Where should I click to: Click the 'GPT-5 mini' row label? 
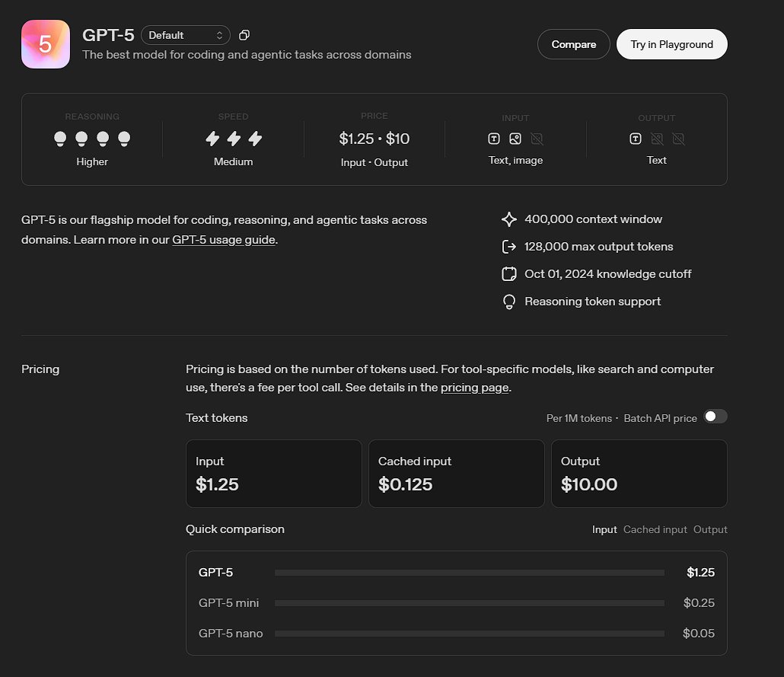(228, 603)
